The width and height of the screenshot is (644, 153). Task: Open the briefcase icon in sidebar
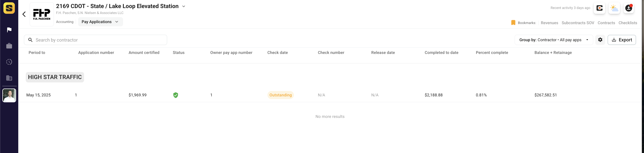coord(9,46)
